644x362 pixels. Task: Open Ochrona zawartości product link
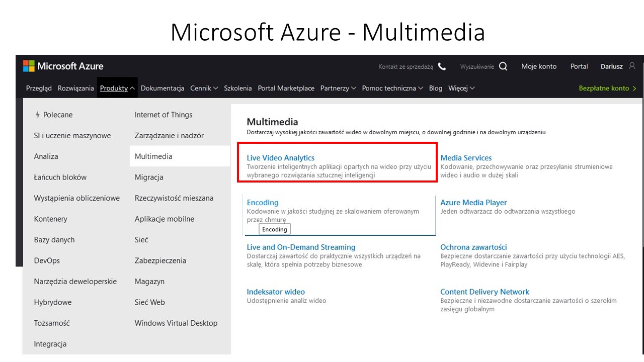pyautogui.click(x=473, y=247)
